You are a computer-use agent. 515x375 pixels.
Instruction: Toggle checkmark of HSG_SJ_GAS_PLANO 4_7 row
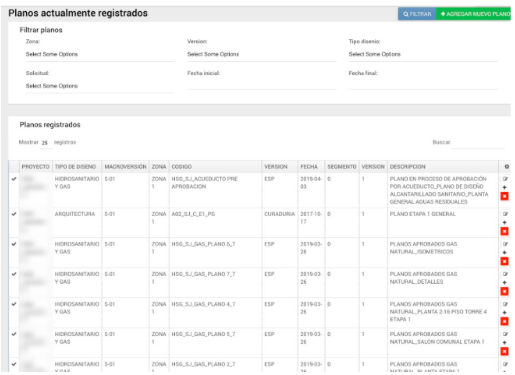point(14,304)
